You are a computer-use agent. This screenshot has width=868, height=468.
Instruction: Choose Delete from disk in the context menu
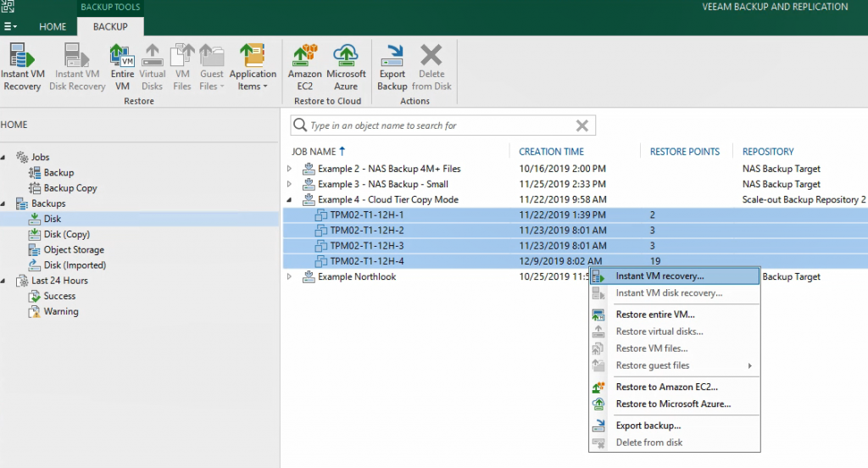pos(674,443)
